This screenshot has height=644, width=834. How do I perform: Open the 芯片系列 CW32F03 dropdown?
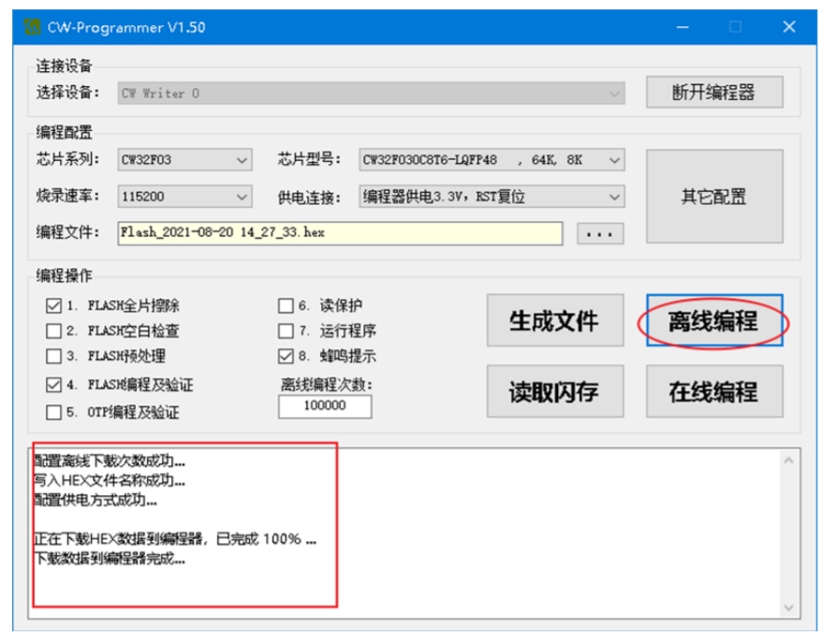click(184, 159)
